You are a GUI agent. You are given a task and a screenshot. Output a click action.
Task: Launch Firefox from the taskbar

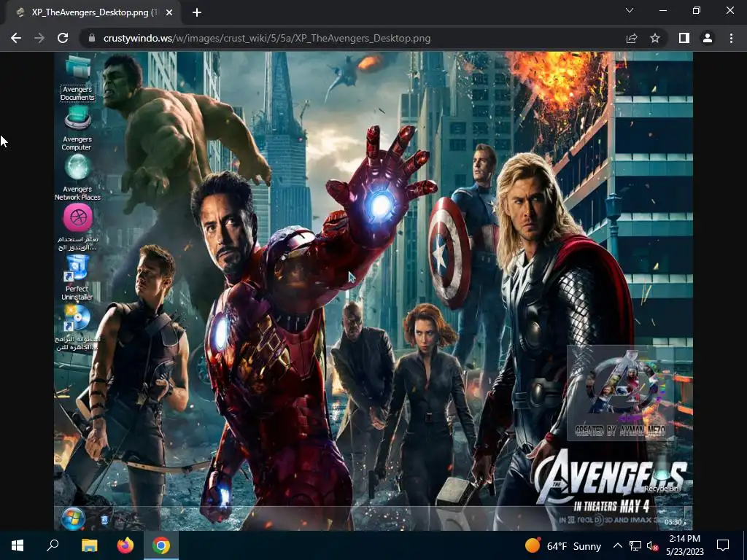(125, 545)
